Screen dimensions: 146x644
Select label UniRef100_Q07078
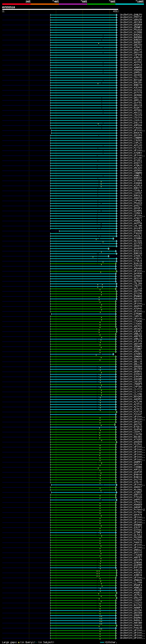coord(131,93)
